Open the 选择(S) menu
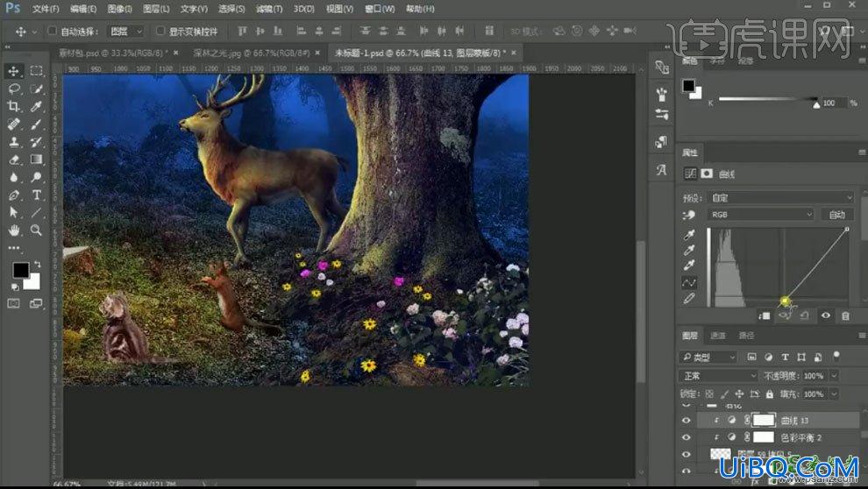 [x=231, y=9]
